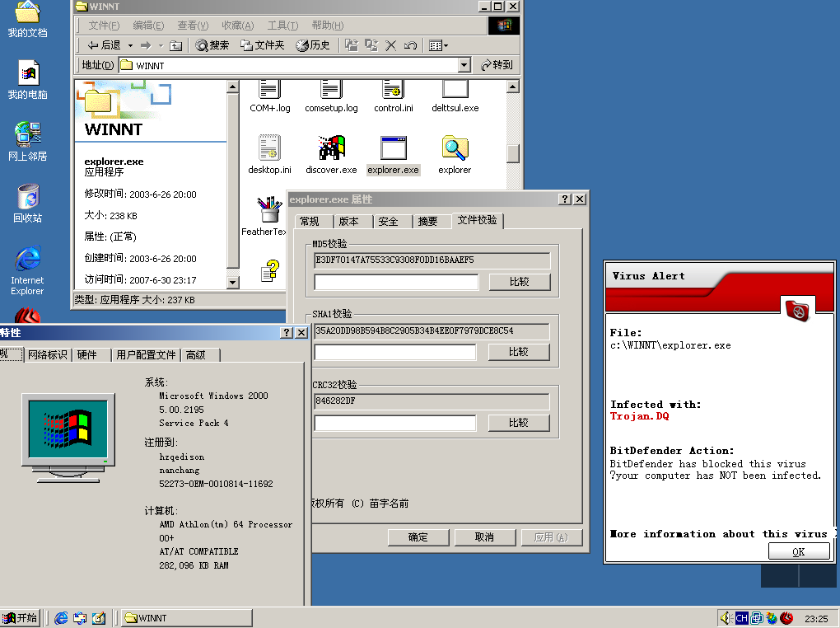The image size is (840, 628).
Task: Open the Views dropdown in WINNT toolbar
Action: 438,45
